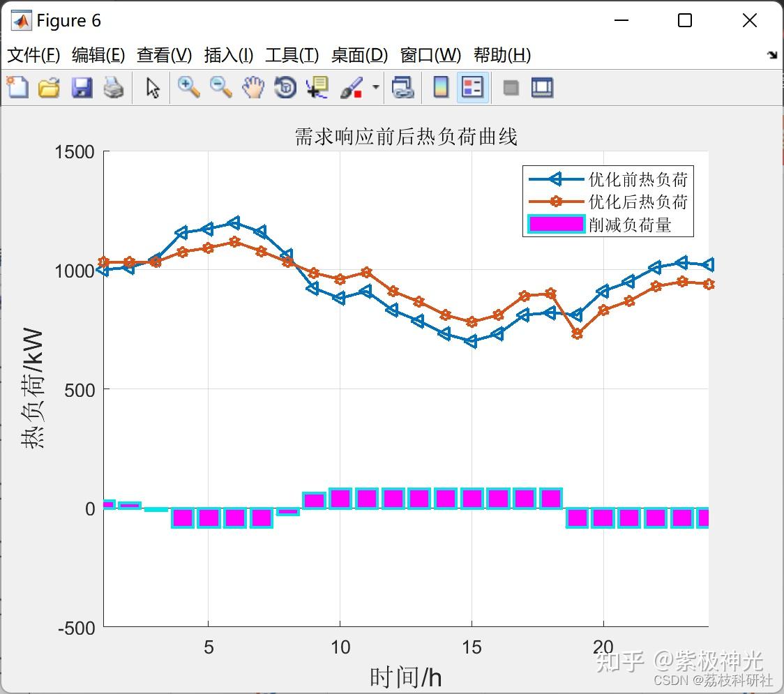This screenshot has width=784, height=694.
Task: Print the figure
Action: 114,87
